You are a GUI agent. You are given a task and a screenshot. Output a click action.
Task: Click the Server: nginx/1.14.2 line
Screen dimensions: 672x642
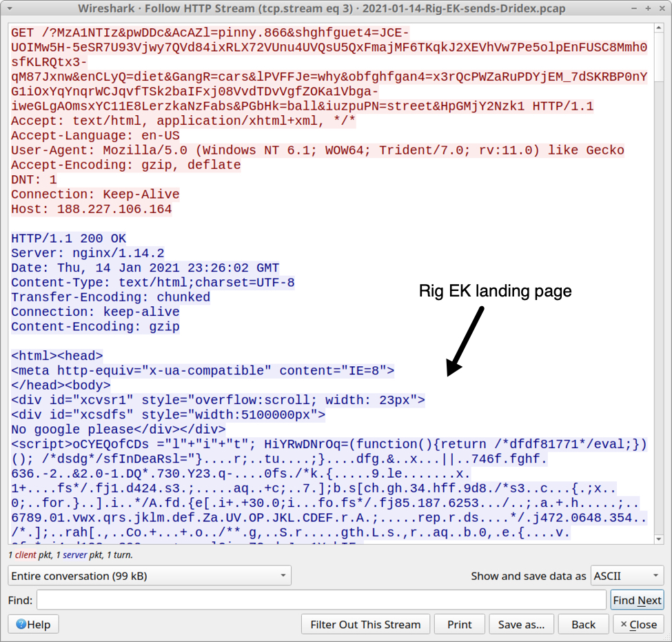(x=88, y=253)
